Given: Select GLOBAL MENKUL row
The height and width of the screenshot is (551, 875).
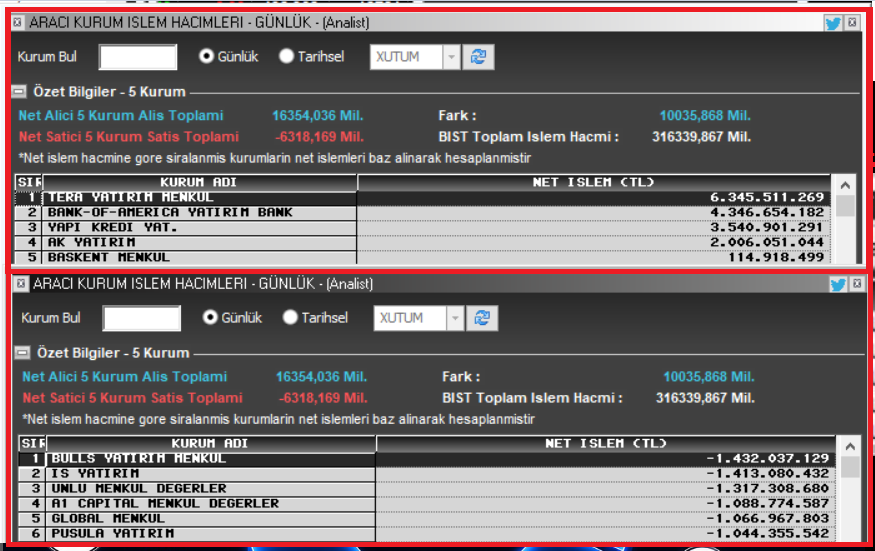Looking at the screenshot, I should (x=426, y=519).
